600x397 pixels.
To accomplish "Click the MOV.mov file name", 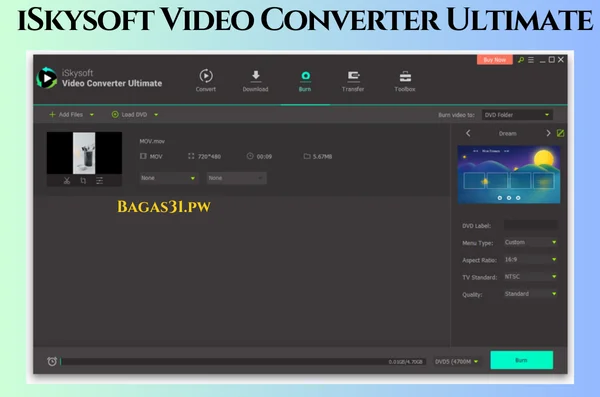I will 152,141.
